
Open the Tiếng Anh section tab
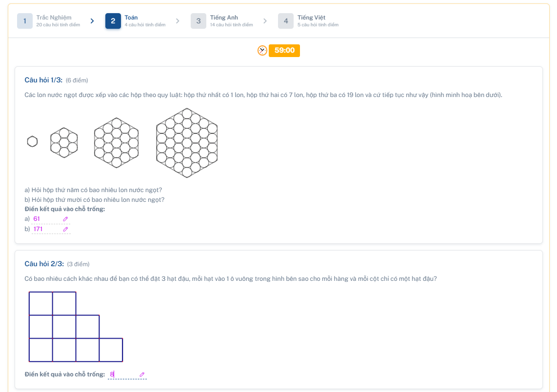point(224,21)
